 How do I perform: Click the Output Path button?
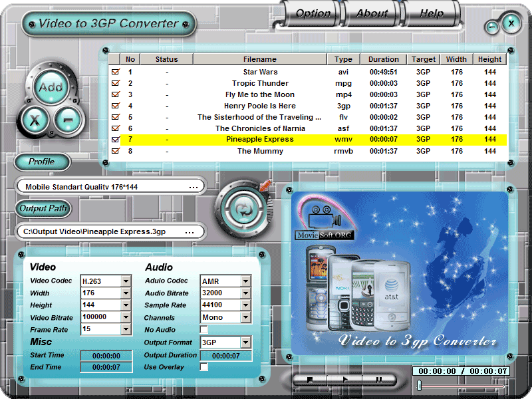(43, 209)
